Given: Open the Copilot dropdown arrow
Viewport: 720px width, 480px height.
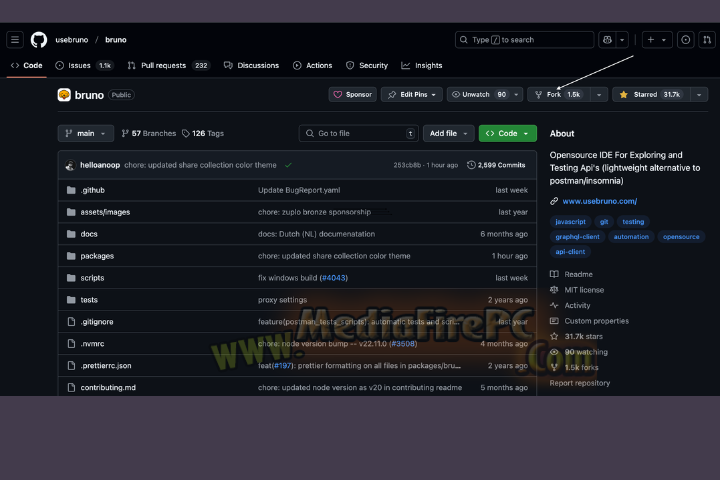Looking at the screenshot, I should [622, 40].
